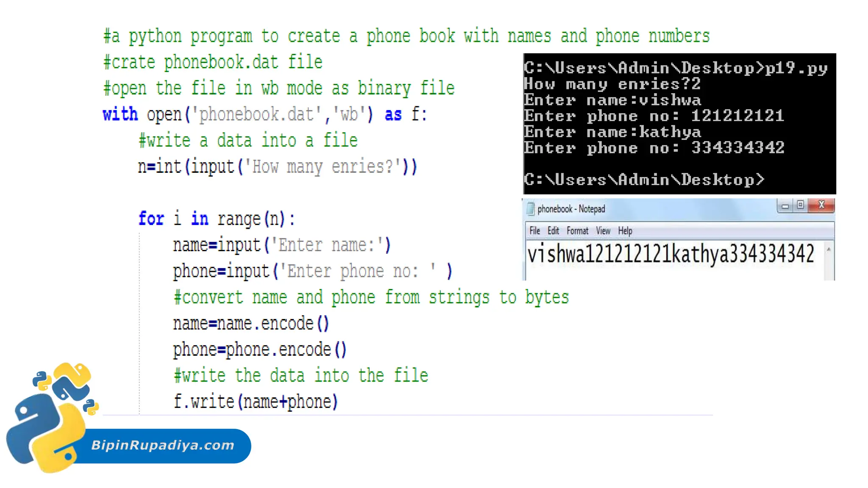This screenshot has height=488, width=868.
Task: Open the View menu in Notepad
Action: (x=603, y=231)
